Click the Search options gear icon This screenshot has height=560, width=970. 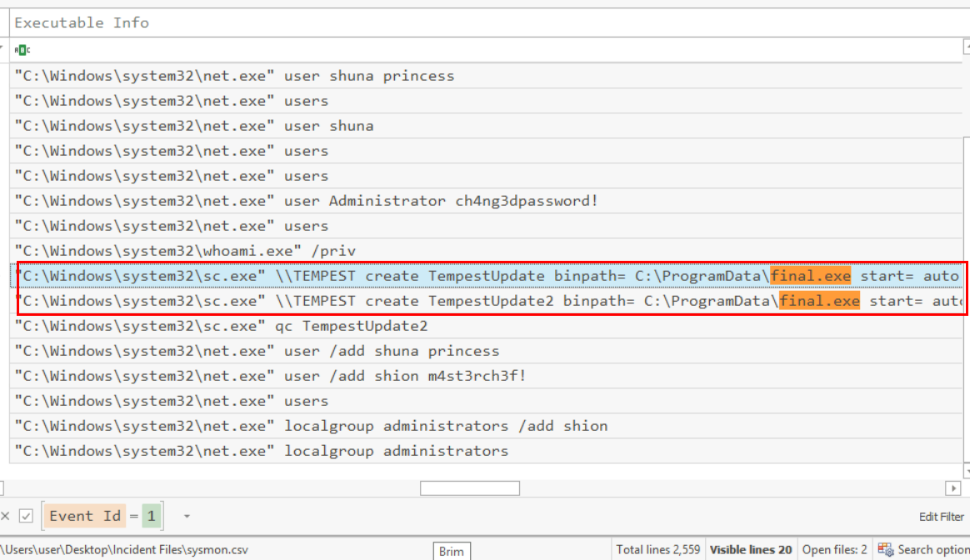[885, 549]
